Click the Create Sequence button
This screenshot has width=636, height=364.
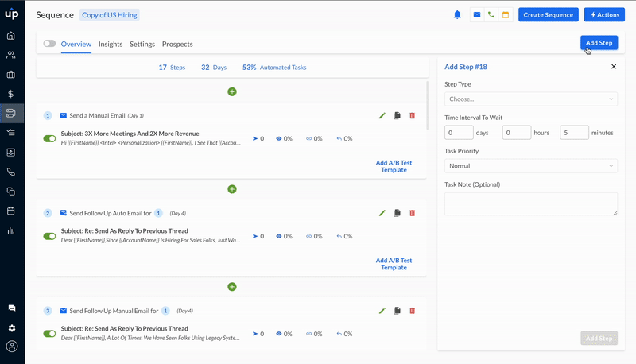tap(548, 15)
